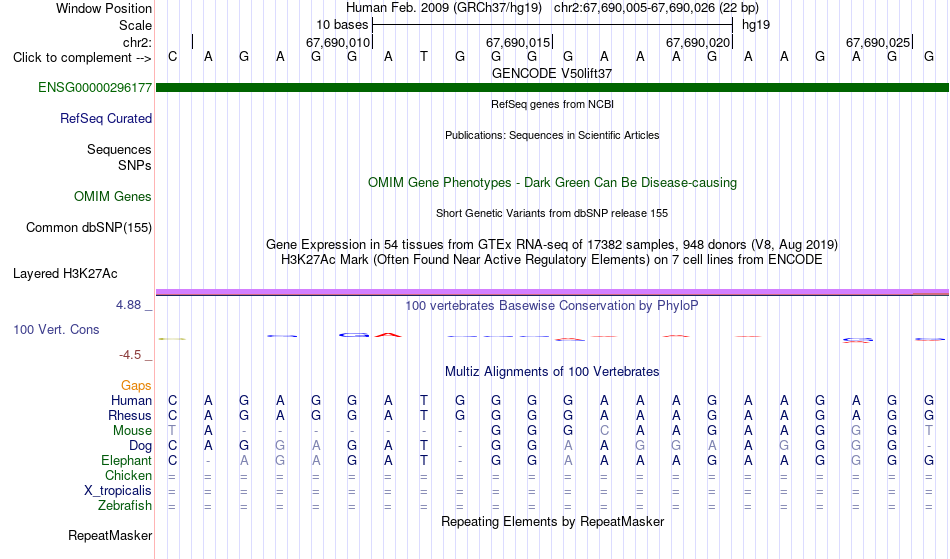
Task: Click the T base in Elephant row
Action: click(424, 461)
